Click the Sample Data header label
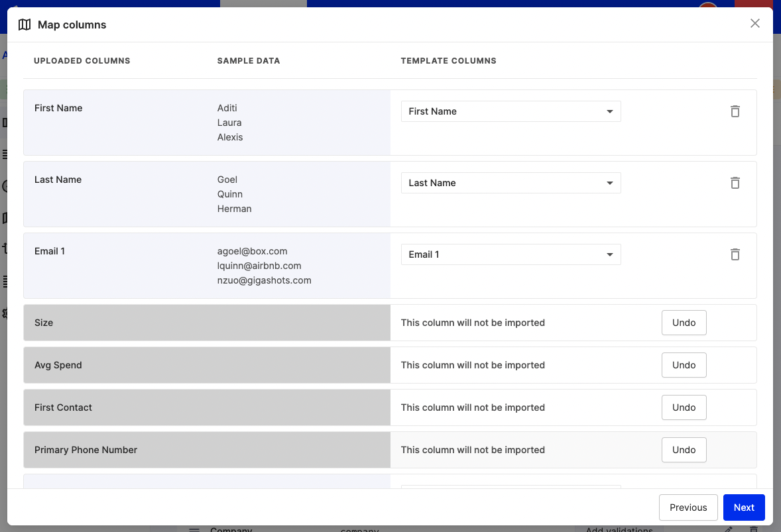Viewport: 781px width, 532px height. [x=249, y=61]
